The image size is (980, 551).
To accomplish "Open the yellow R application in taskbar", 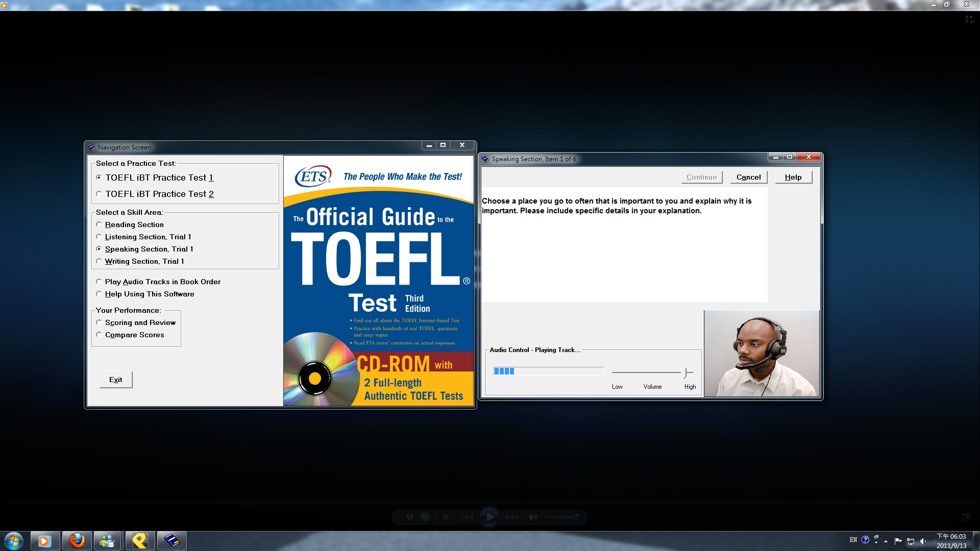I will tap(140, 541).
